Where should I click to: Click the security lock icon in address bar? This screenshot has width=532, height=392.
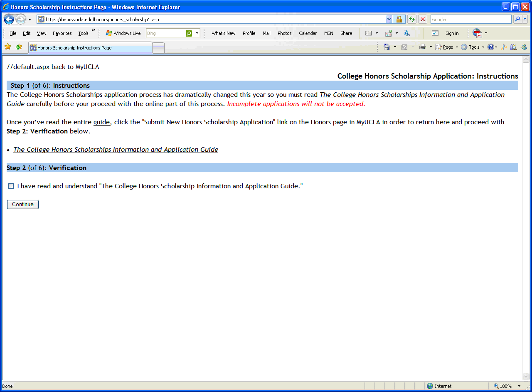click(x=399, y=20)
